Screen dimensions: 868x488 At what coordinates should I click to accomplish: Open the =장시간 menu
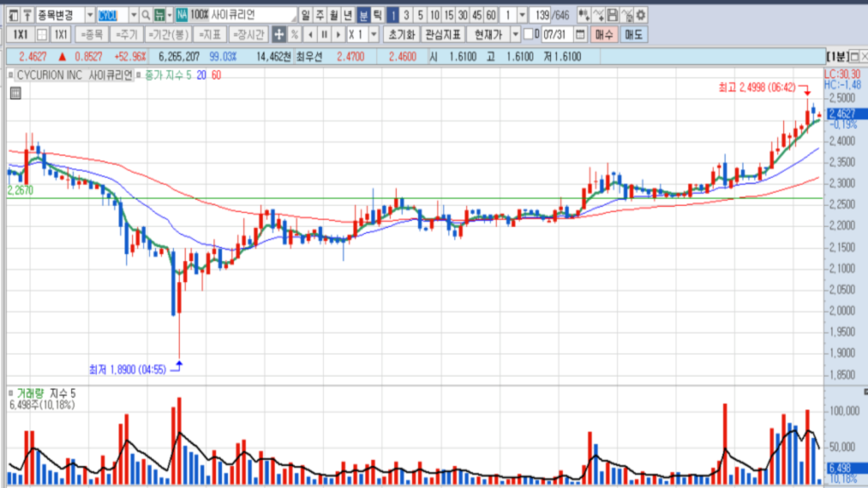(248, 35)
